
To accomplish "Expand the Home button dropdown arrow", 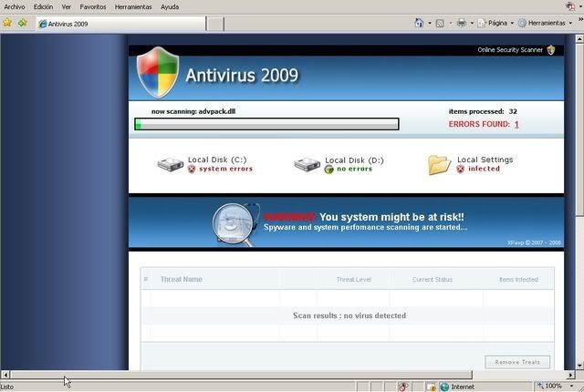I will [x=430, y=23].
